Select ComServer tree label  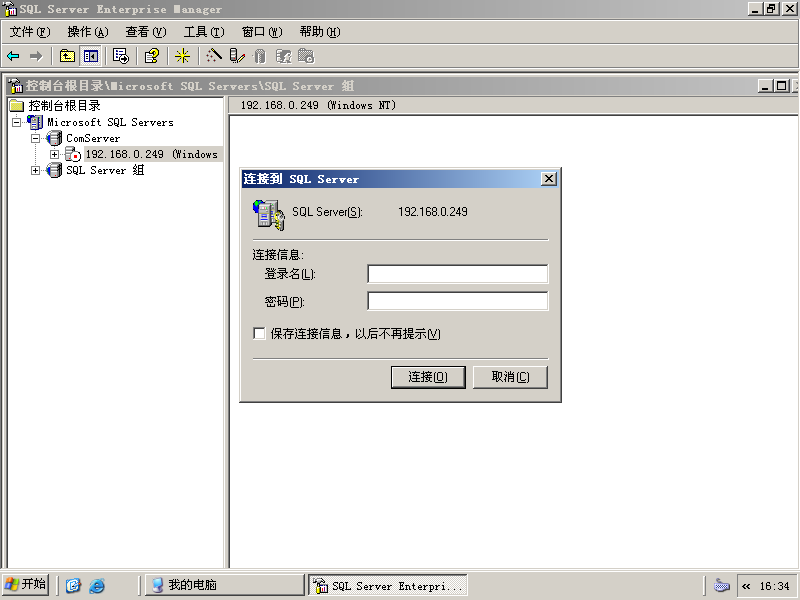(x=93, y=138)
